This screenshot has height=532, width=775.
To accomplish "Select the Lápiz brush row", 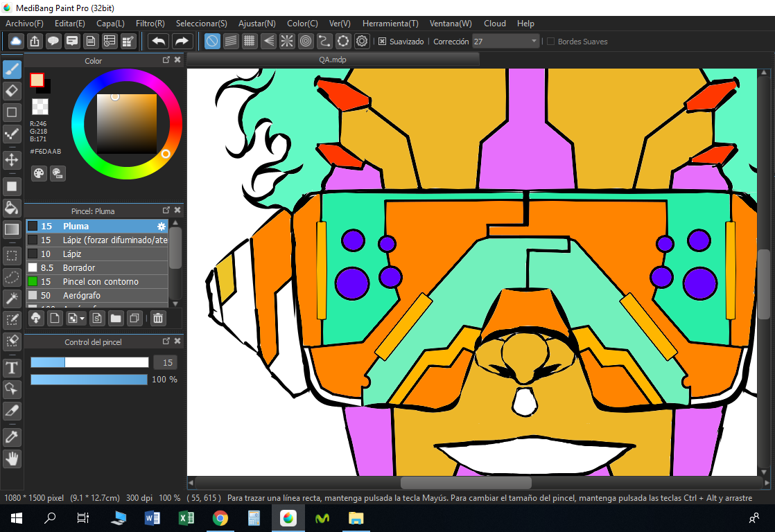I will point(97,254).
